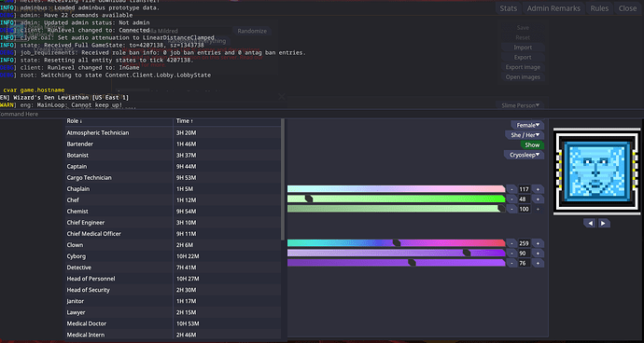Select the Lawyer role row
This screenshot has height=343, width=644.
173,312
